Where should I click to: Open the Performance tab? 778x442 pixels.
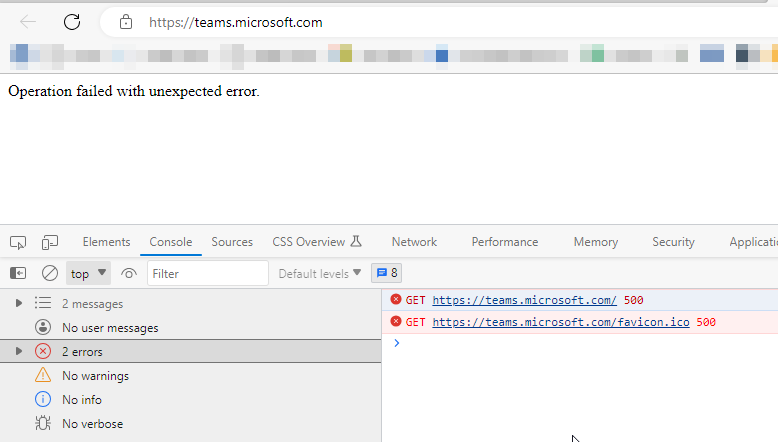(x=505, y=242)
